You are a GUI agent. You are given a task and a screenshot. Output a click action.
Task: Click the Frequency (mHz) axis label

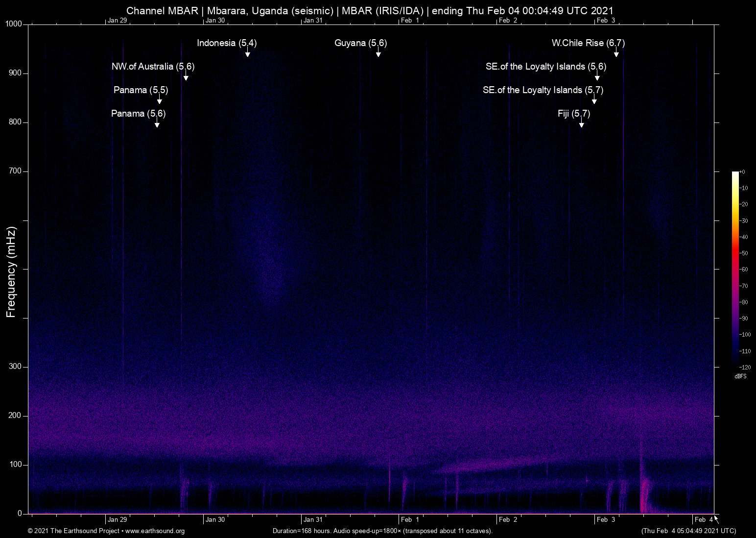pos(11,272)
